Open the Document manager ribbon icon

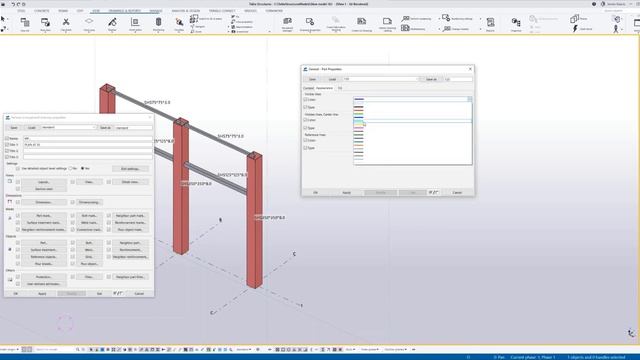pos(287,21)
